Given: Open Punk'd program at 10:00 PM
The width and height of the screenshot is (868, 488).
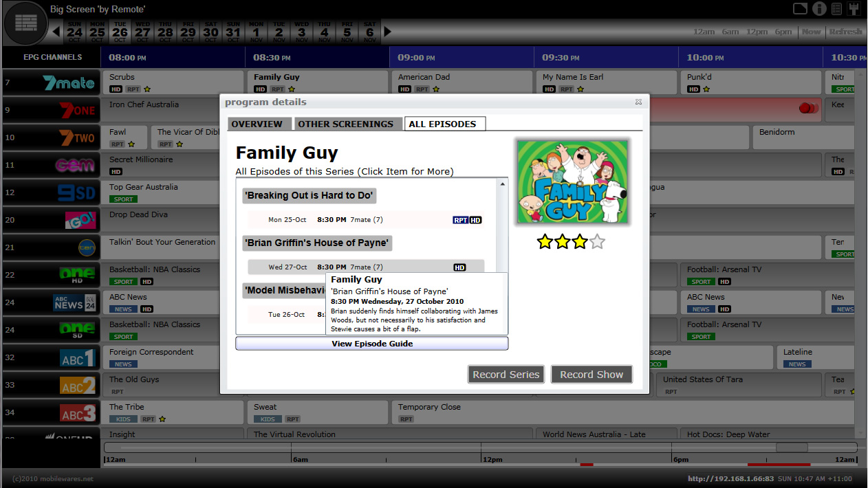Looking at the screenshot, I should click(x=751, y=82).
